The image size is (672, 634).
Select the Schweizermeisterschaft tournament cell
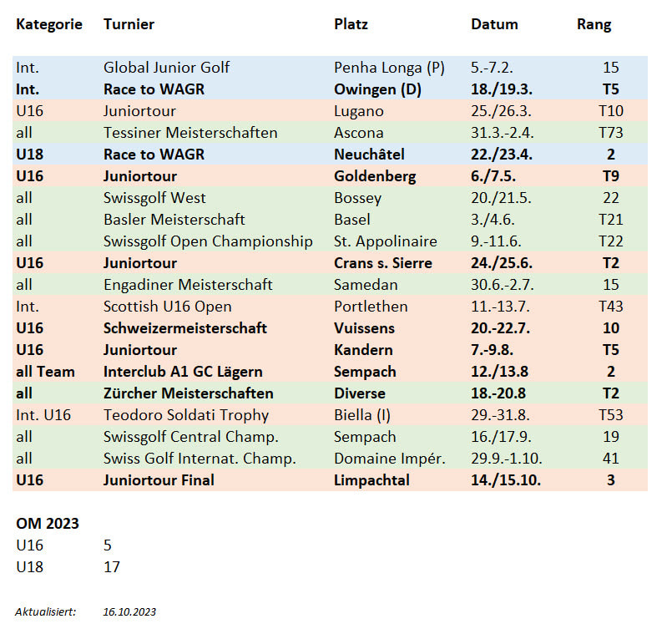(x=184, y=328)
